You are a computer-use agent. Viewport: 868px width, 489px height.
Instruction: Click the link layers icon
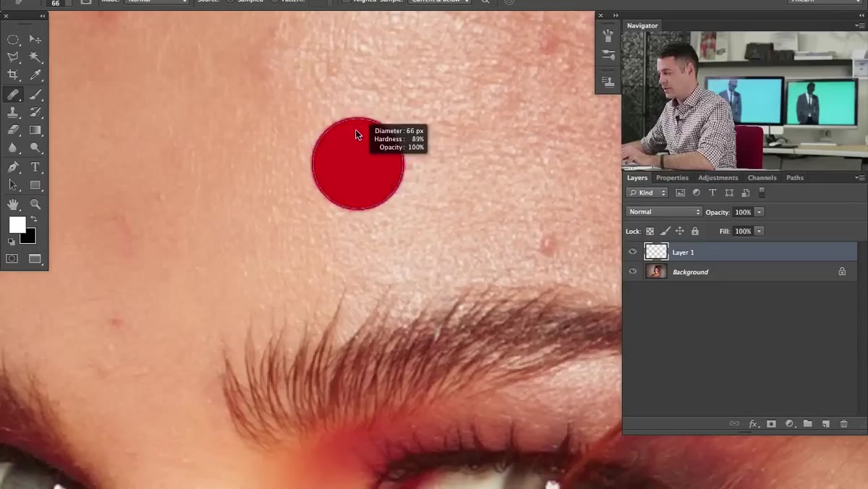point(734,424)
